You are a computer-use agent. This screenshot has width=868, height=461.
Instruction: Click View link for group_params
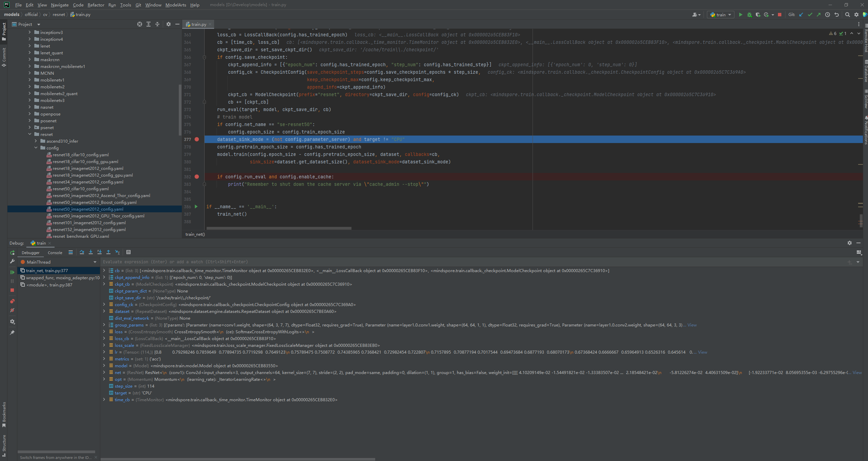(692, 325)
